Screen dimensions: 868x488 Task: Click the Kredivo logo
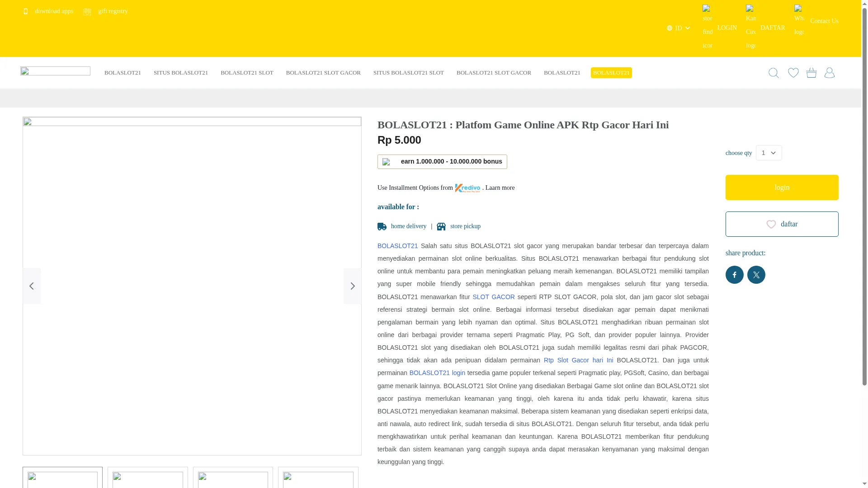(x=468, y=188)
